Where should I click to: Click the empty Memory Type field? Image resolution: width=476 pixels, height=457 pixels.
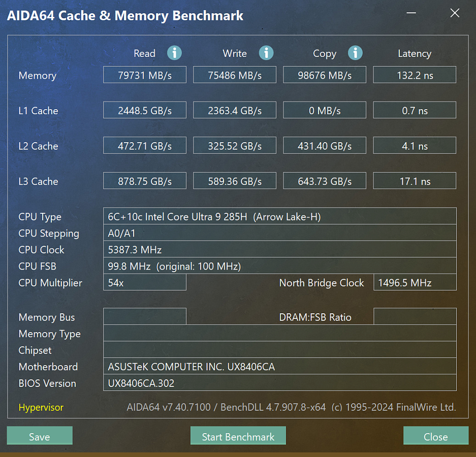click(x=280, y=333)
